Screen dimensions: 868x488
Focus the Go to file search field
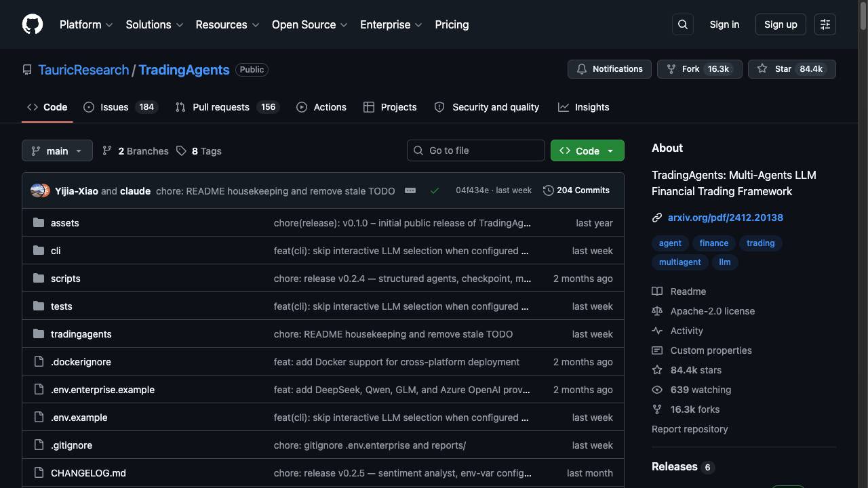coord(476,150)
